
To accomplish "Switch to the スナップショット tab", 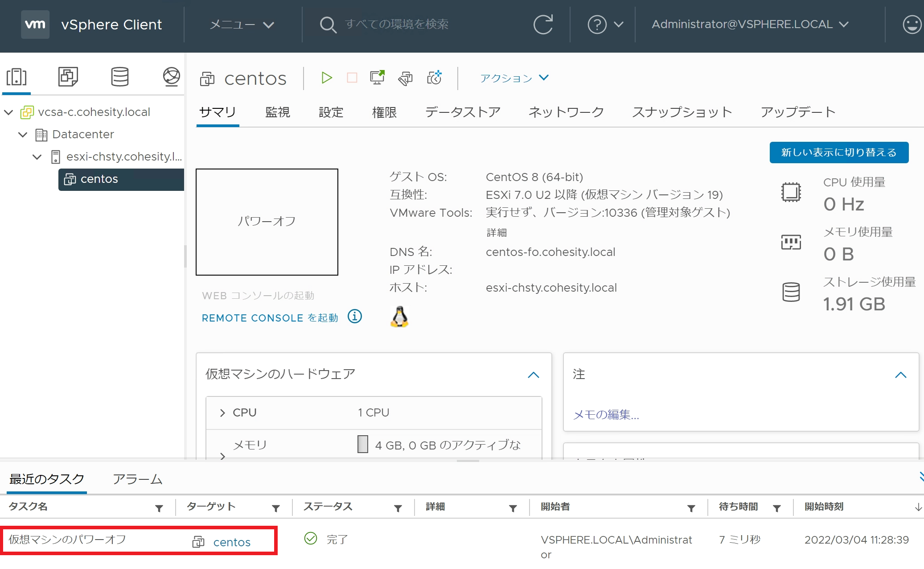I will [682, 112].
